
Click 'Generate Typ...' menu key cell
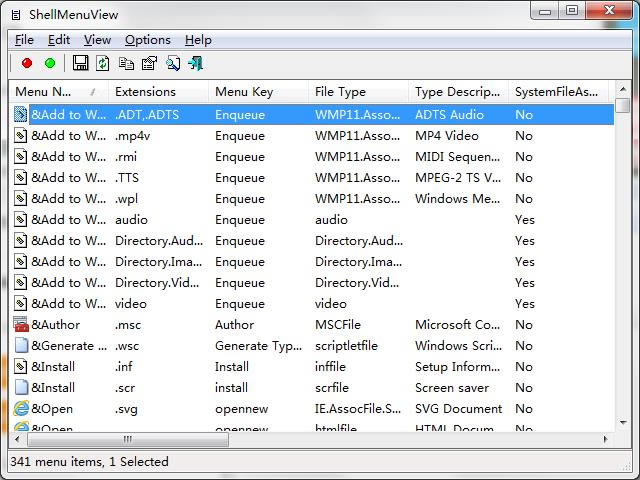point(259,346)
